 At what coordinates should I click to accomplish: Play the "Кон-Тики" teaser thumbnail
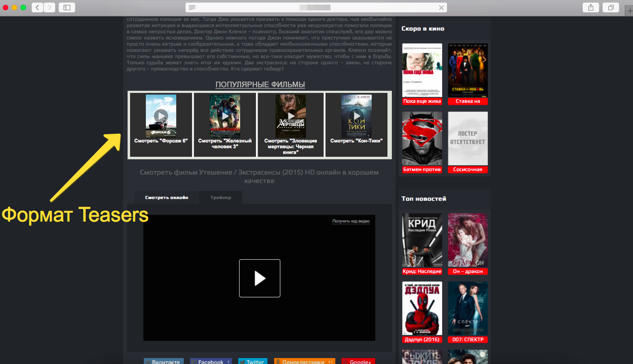coord(356,116)
